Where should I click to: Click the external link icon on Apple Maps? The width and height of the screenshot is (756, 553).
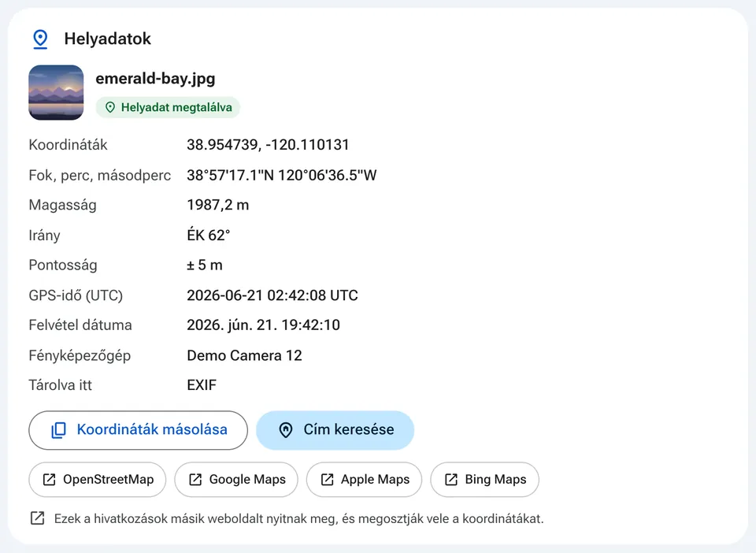pyautogui.click(x=328, y=480)
